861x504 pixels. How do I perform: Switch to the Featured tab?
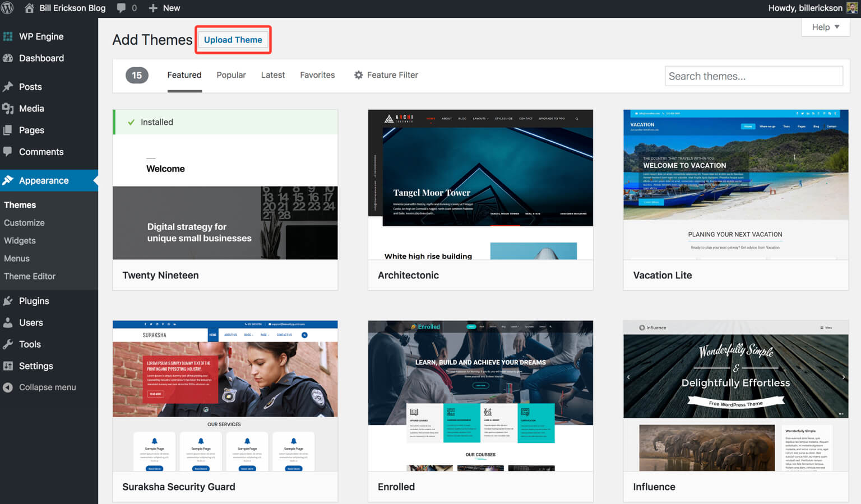point(184,75)
